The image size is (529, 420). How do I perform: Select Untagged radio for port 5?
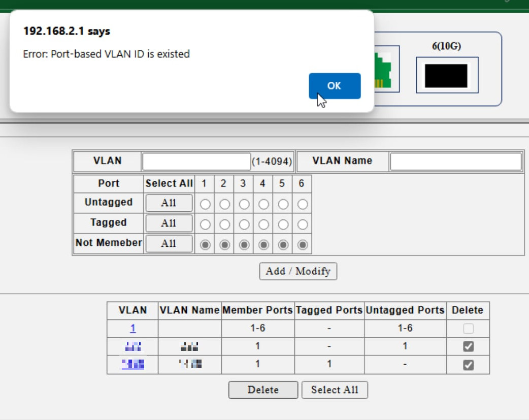[283, 204]
